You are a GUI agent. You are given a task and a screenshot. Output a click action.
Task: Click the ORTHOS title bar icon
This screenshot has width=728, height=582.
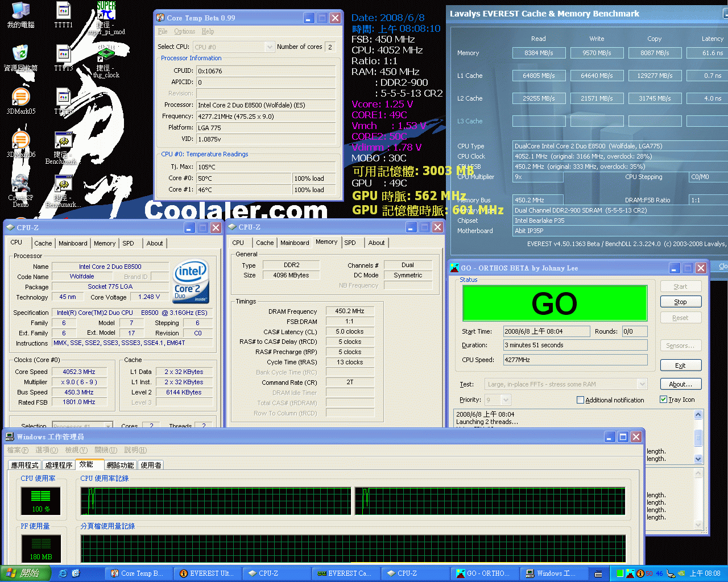[454, 268]
